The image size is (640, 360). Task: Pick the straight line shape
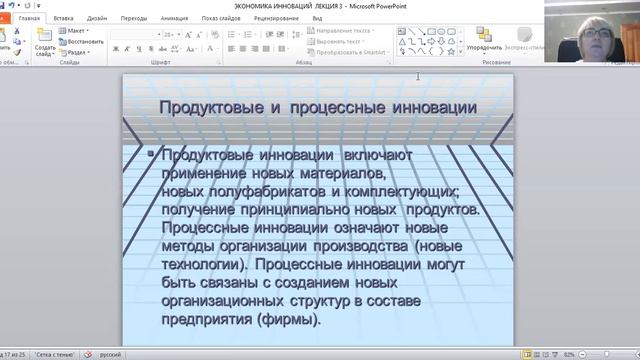click(412, 31)
